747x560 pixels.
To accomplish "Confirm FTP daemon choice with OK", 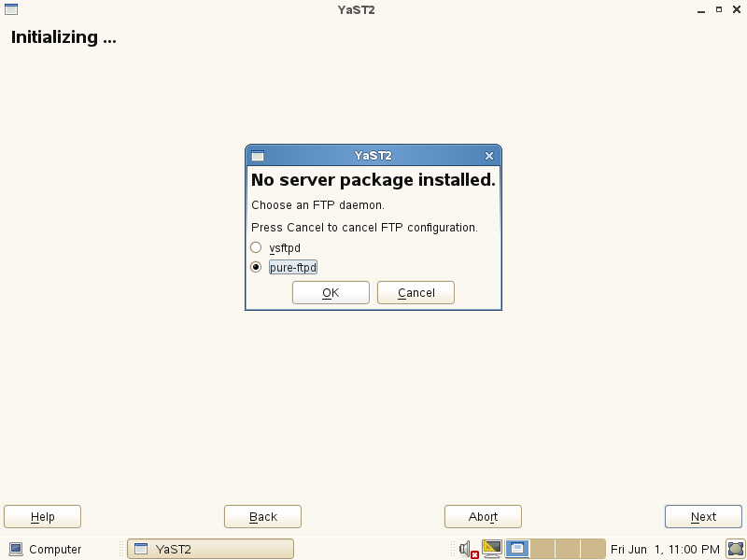I will pos(331,292).
